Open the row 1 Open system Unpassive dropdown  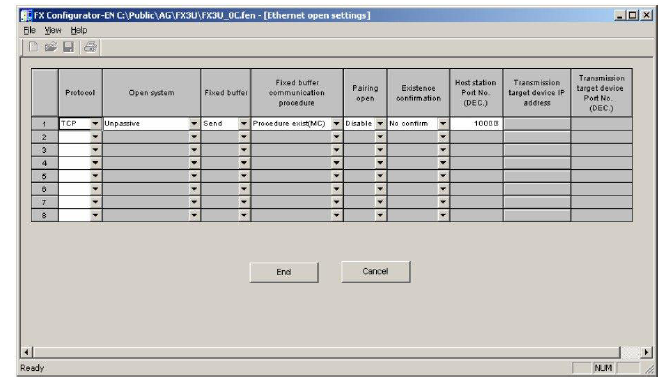coord(194,123)
